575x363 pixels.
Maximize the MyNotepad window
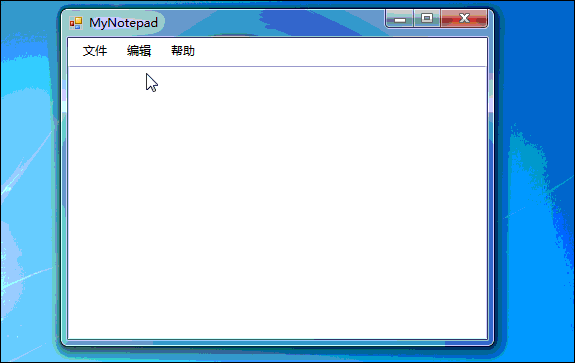(427, 18)
